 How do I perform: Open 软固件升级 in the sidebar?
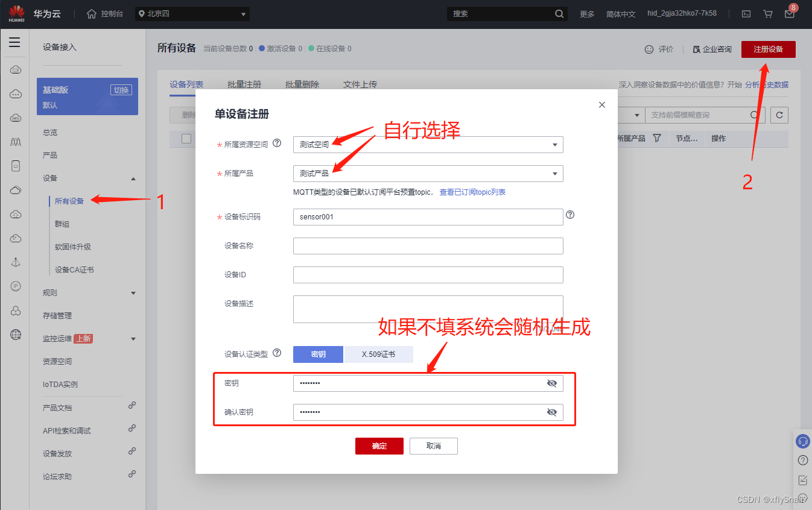pyautogui.click(x=73, y=247)
